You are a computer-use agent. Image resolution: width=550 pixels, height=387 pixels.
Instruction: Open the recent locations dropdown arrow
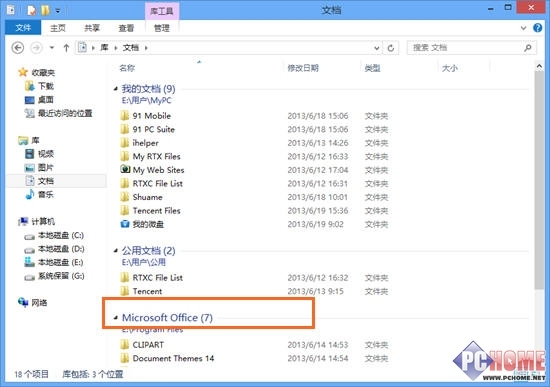(x=52, y=48)
